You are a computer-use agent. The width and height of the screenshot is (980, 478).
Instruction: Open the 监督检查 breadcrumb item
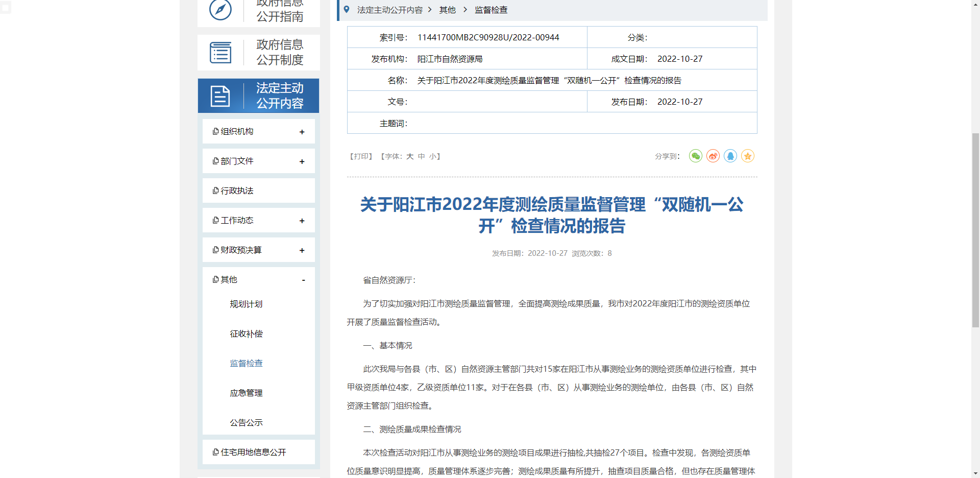pyautogui.click(x=491, y=10)
